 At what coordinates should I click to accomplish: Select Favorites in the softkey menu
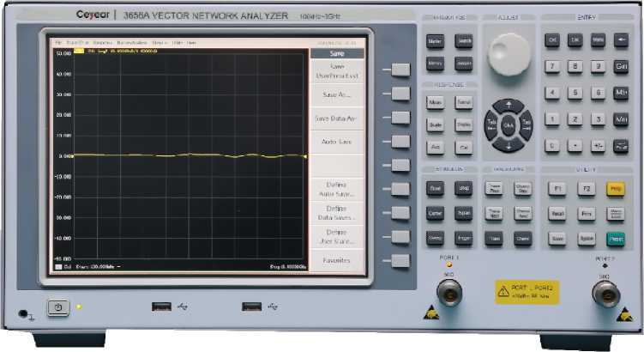(336, 259)
